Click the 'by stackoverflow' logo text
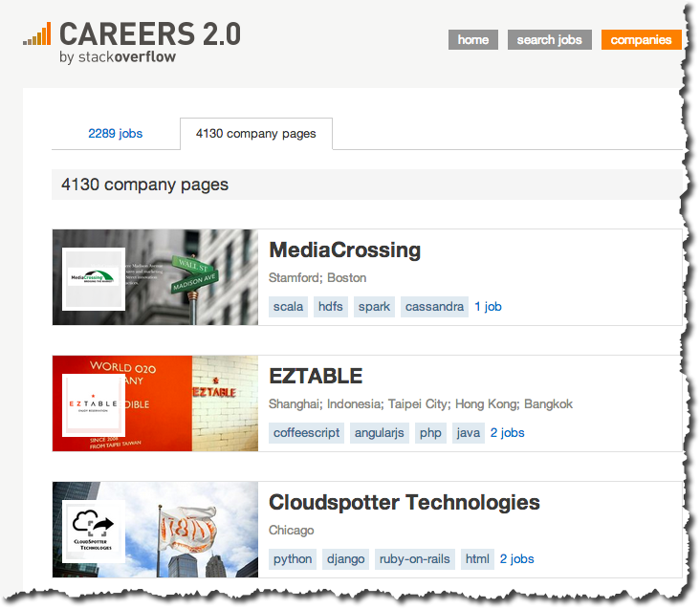700x609 pixels. point(118,57)
